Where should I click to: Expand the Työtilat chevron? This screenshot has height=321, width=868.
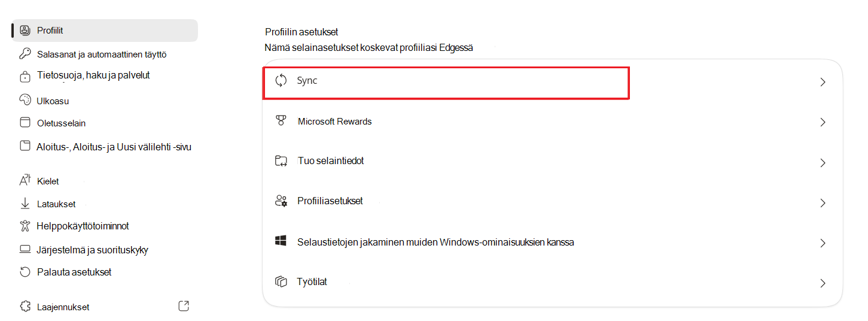(x=823, y=283)
